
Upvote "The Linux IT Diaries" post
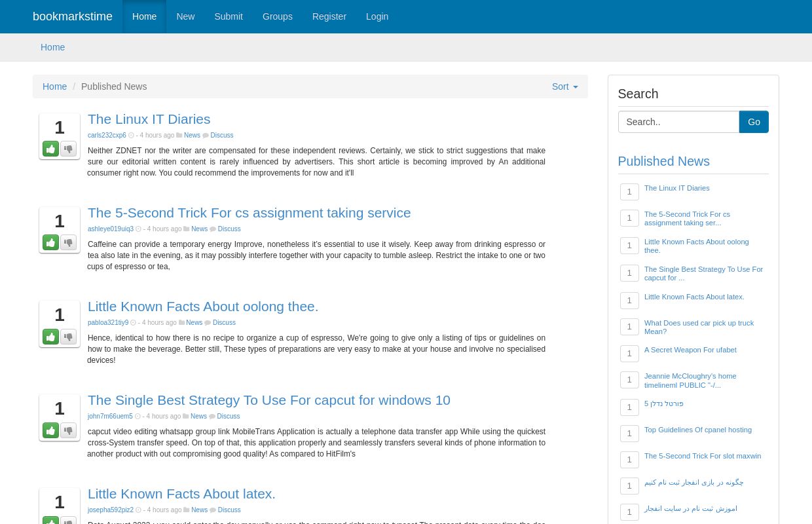(x=50, y=149)
